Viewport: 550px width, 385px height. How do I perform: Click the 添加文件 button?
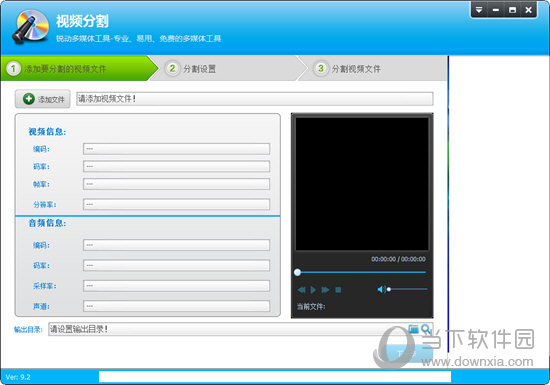pos(42,99)
